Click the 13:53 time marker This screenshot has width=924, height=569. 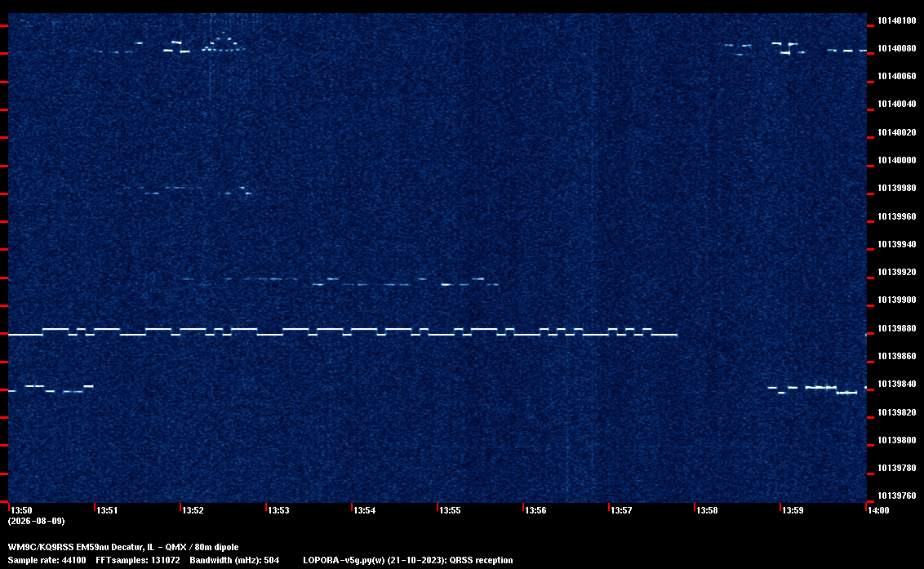tap(278, 510)
